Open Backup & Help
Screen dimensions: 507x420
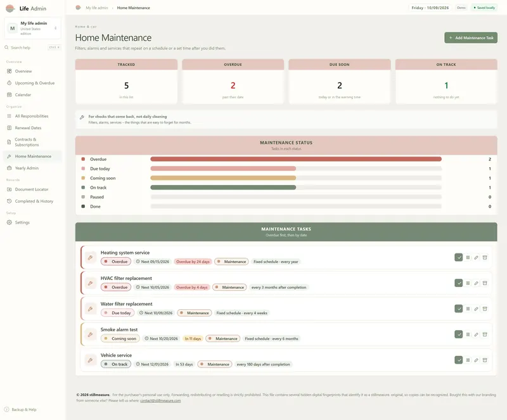click(x=21, y=409)
